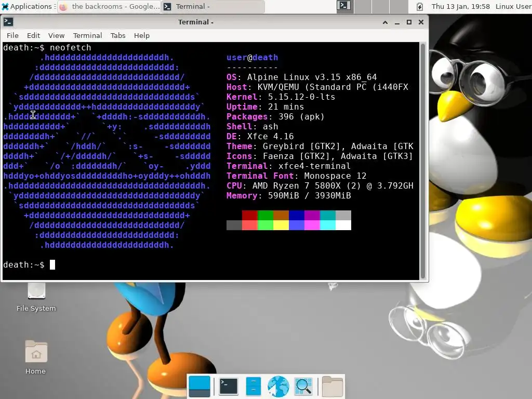
Task: Click the 'Host: KVM/QEMU' line
Action: pyautogui.click(x=317, y=87)
